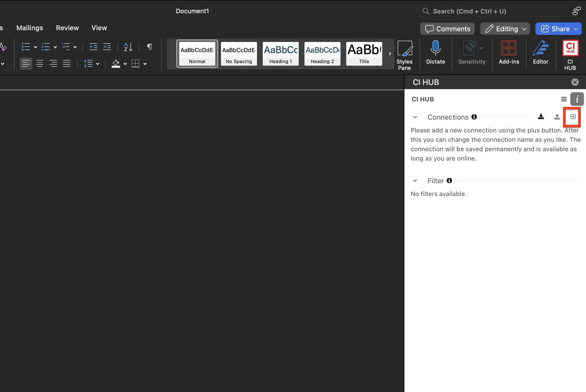This screenshot has width=586, height=392.
Task: Sort text A to Z
Action: point(128,47)
